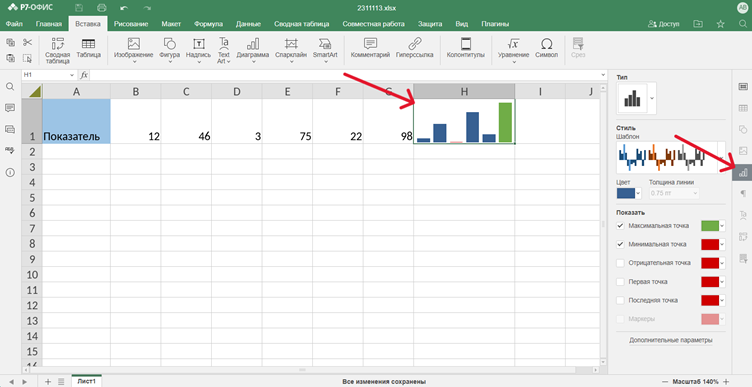Click the search icon in the left sidebar
This screenshot has height=387, width=752.
tap(10, 86)
